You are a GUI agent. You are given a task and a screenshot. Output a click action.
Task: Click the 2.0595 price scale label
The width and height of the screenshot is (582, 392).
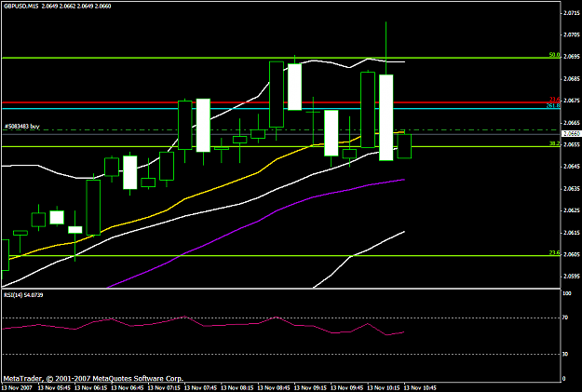pos(571,277)
